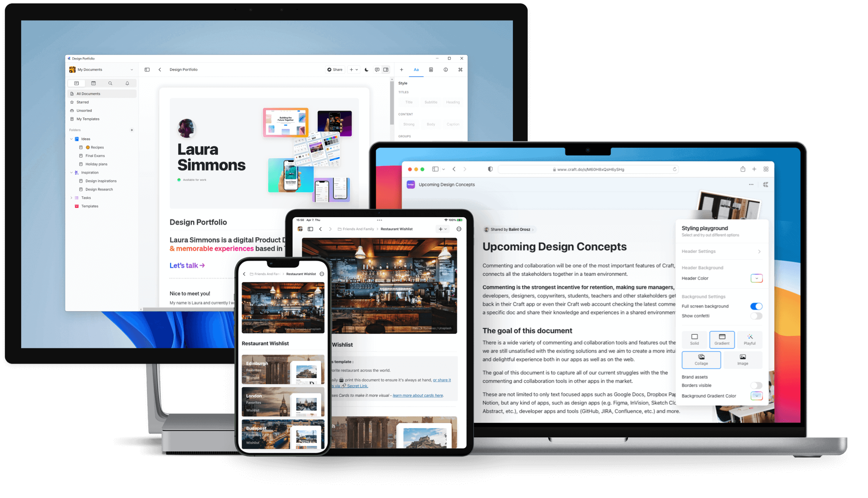Screen dimensions: 868x498
Task: Toggle Full screen background switch
Action: tap(757, 307)
